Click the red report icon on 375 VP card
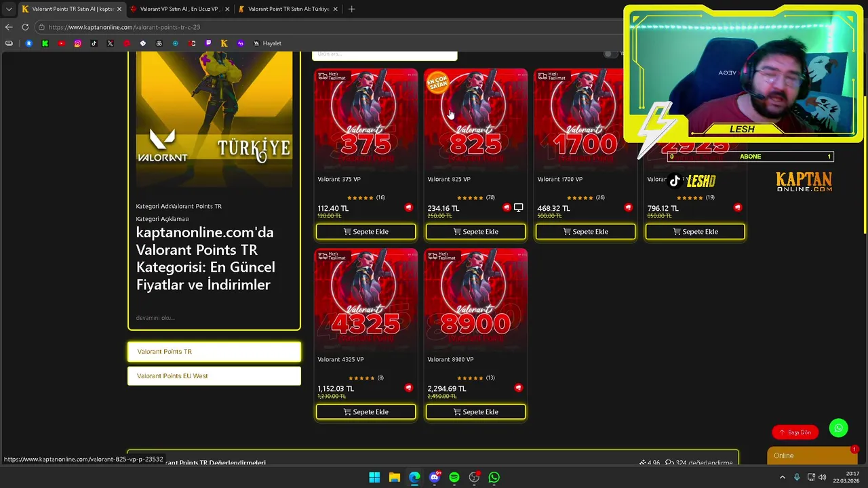 click(x=408, y=207)
